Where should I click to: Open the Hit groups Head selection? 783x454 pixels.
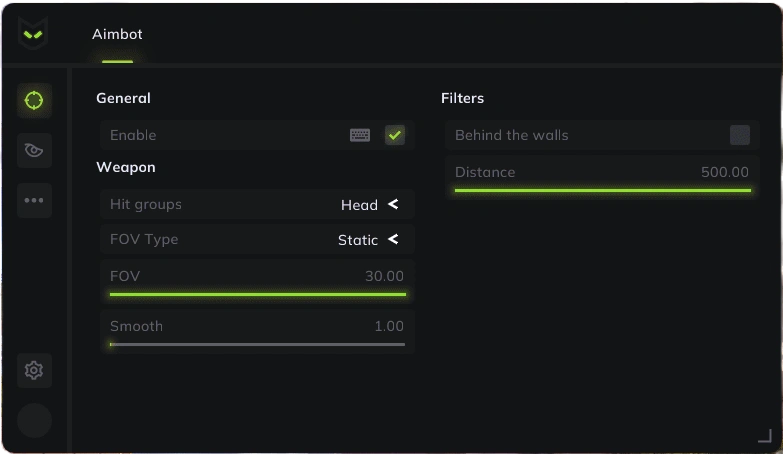pos(359,205)
